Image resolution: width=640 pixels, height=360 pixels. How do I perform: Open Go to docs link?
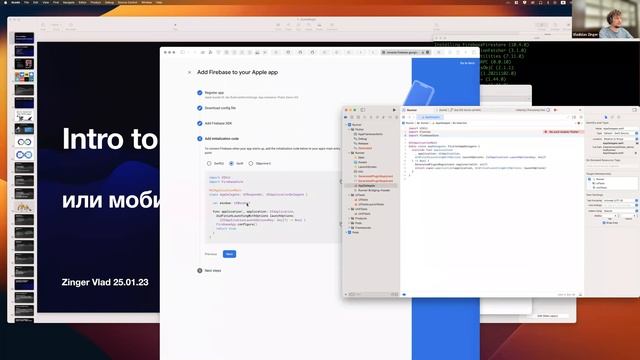click(467, 63)
